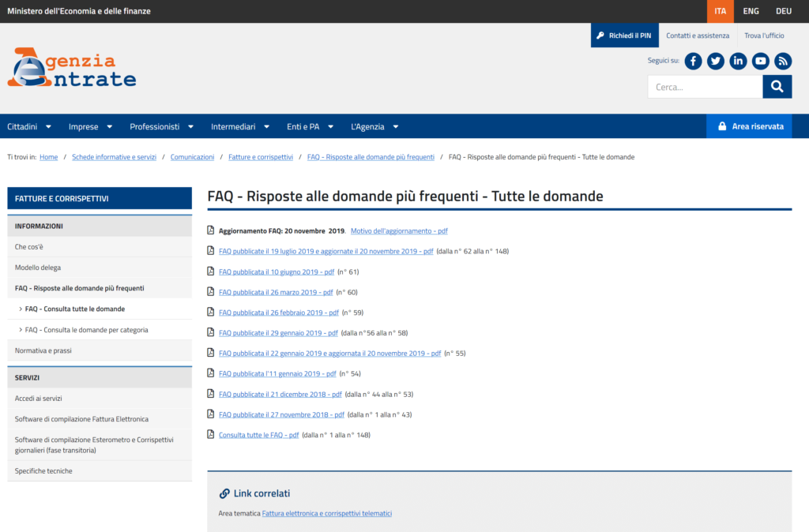Click PDF icon beside Aggiornamento FAQ line

point(210,230)
